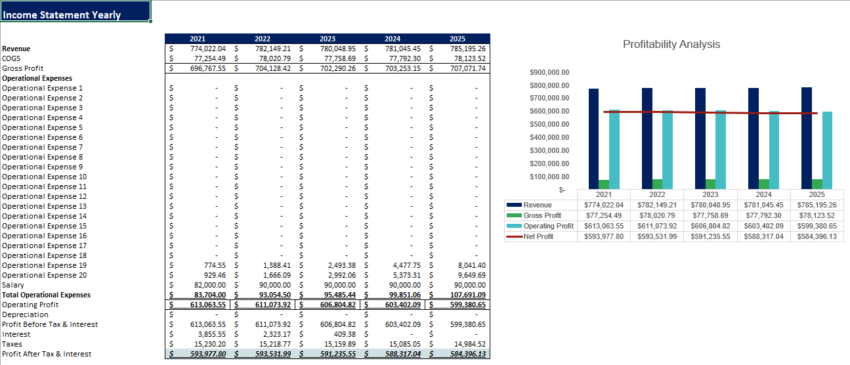Select the 2022 column header
The image size is (850, 365).
[262, 39]
